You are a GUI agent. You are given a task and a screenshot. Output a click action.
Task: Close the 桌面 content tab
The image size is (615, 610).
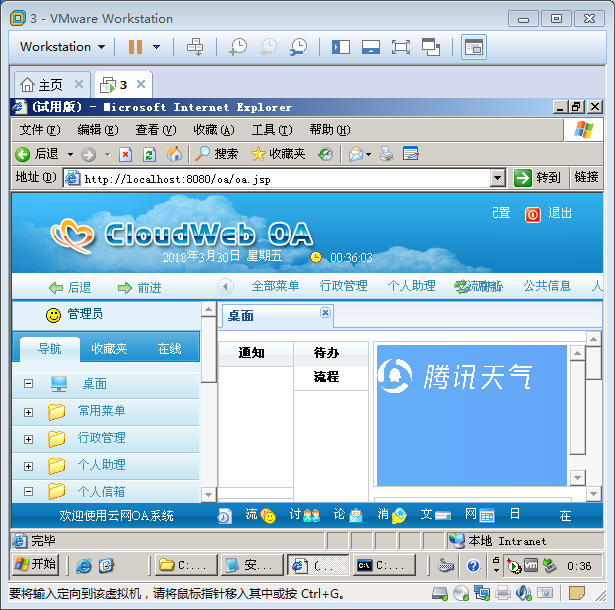(325, 313)
